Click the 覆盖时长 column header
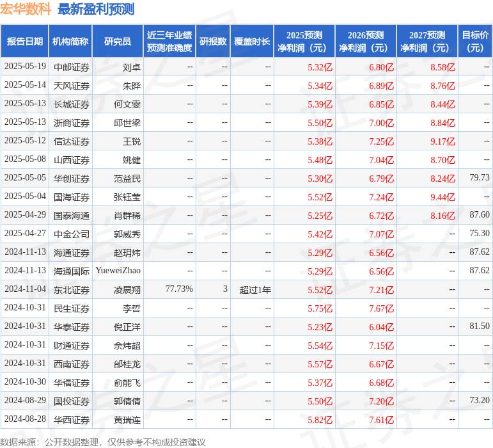Viewport: 493px width, 448px height. [252, 42]
